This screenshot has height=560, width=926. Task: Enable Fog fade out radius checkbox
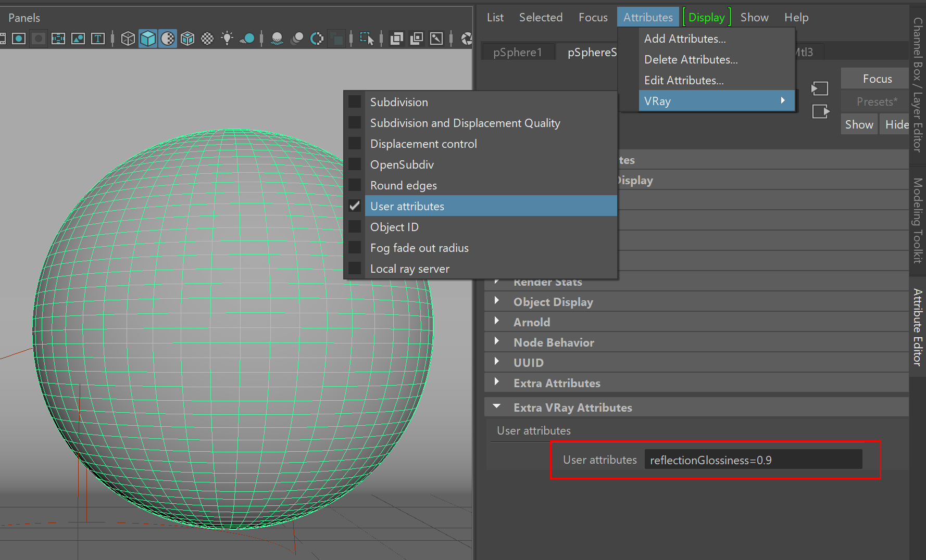click(x=355, y=247)
